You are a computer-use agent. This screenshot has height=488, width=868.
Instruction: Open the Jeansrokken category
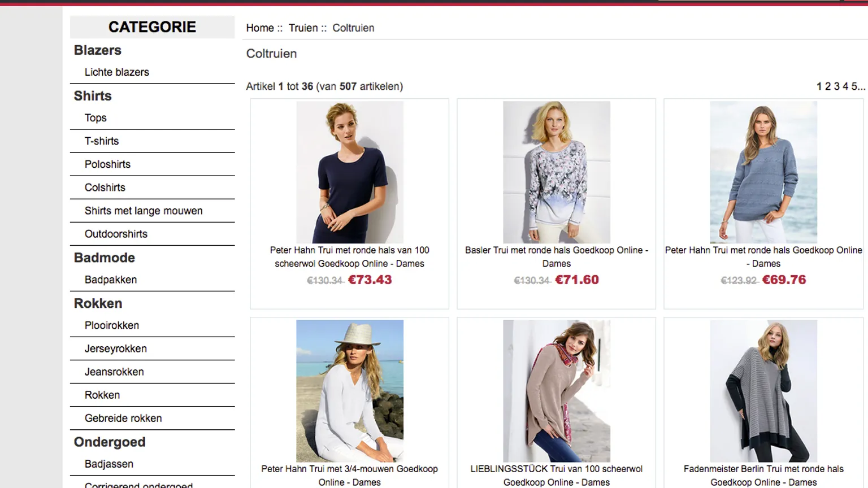[x=114, y=372]
